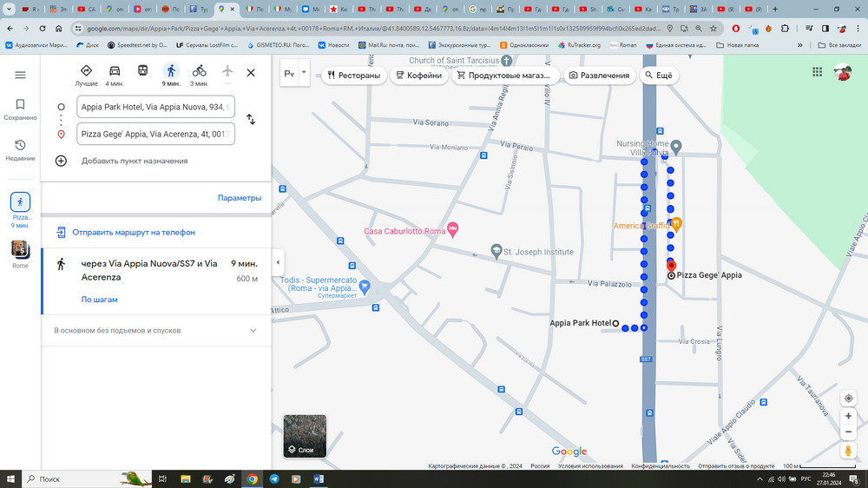868x488 pixels.
Task: Open the hamburger main menu
Action: click(20, 76)
